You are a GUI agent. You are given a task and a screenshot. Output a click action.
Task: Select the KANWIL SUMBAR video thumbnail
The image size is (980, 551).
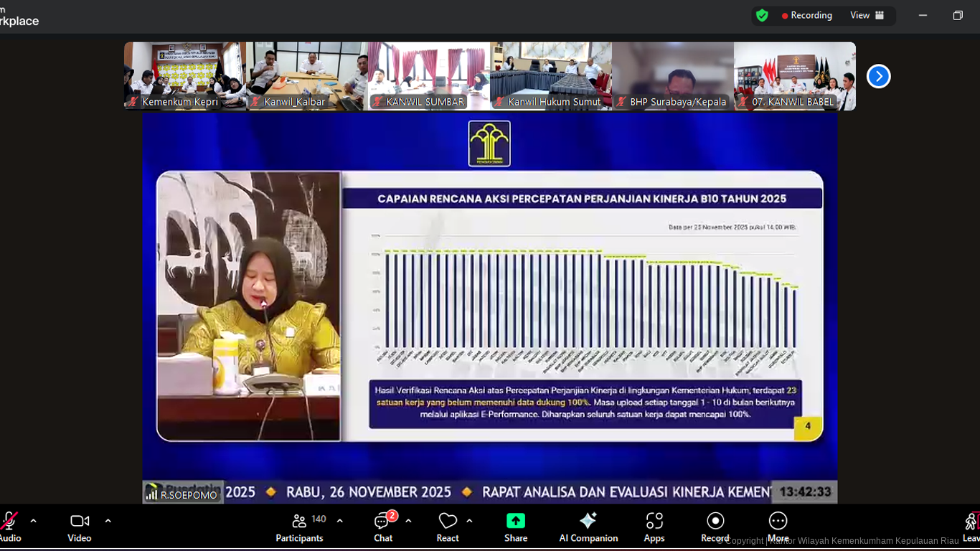pos(429,75)
